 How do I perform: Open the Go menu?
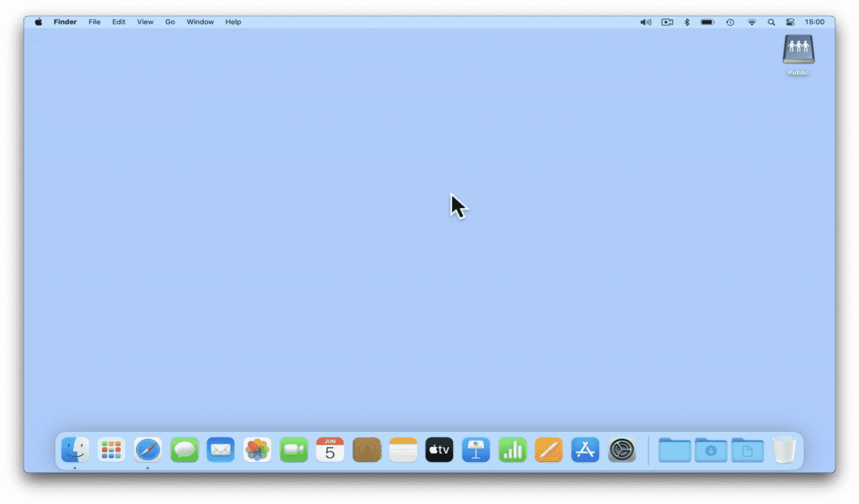click(x=169, y=22)
